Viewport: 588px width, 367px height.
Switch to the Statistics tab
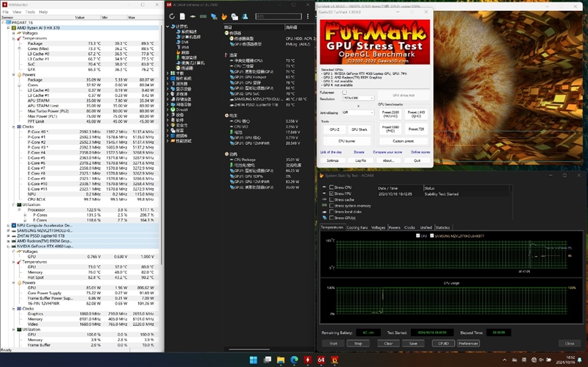point(442,227)
